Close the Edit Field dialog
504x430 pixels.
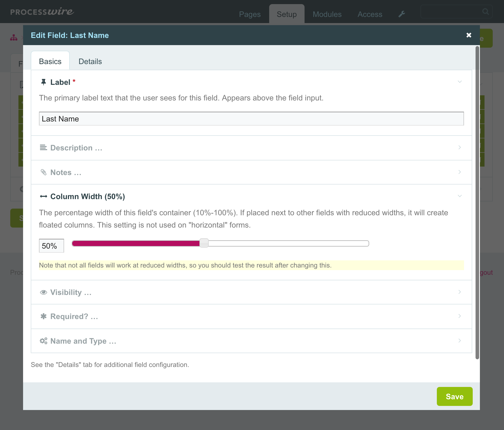(x=469, y=35)
